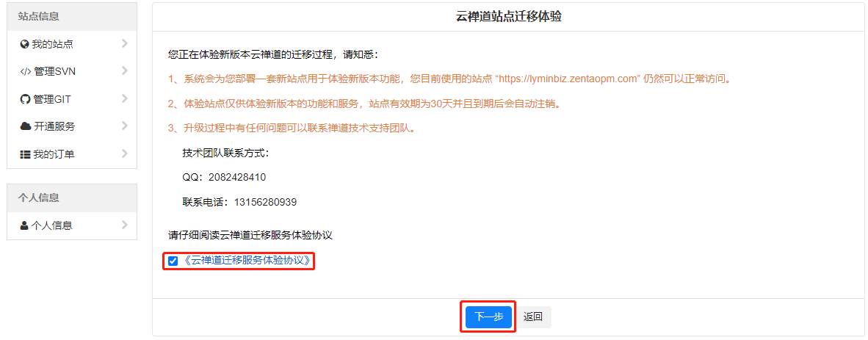
Task: Open the 《云禅道迁移服务体验协议》 link
Action: coord(247,260)
